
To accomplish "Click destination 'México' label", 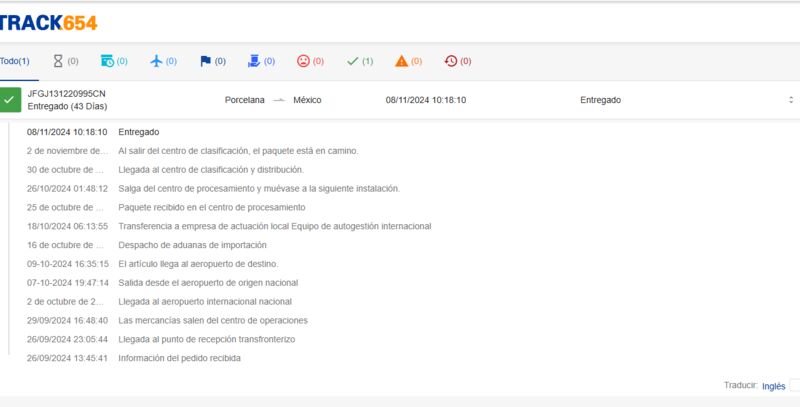I will 307,100.
